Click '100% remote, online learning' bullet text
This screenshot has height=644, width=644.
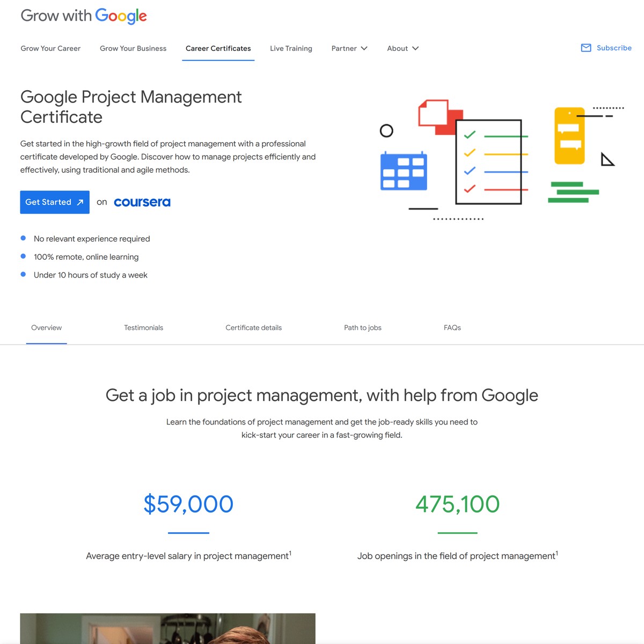tap(86, 257)
